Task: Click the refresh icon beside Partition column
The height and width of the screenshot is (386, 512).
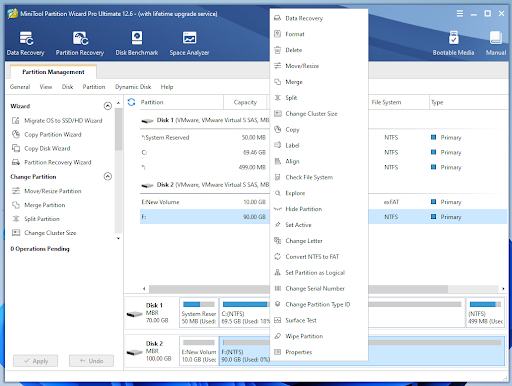Action: tap(131, 102)
